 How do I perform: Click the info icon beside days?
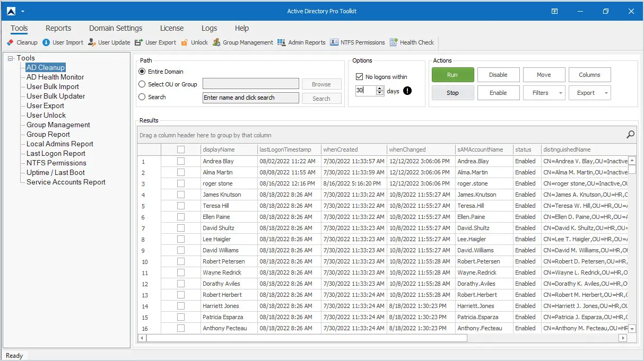pos(407,91)
